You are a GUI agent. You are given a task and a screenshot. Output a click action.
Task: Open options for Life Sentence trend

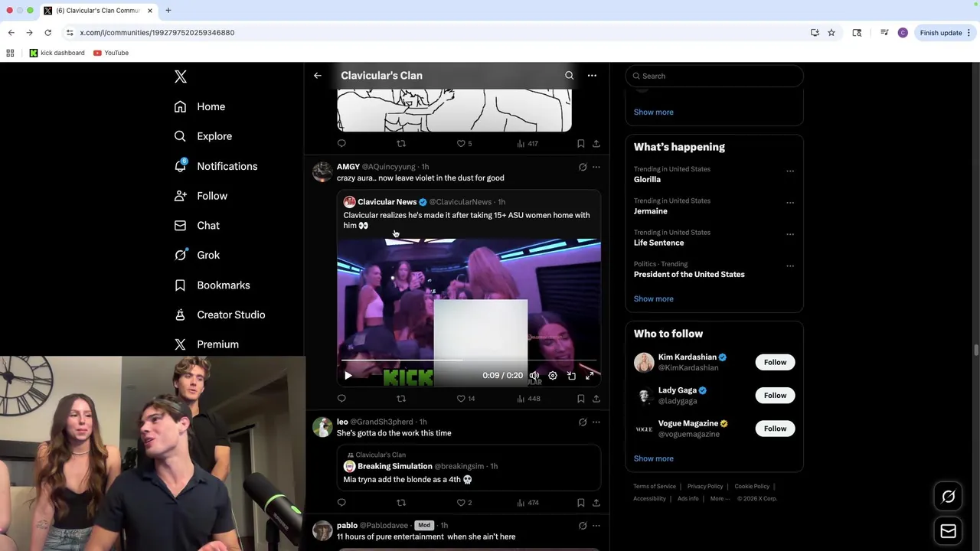point(790,235)
